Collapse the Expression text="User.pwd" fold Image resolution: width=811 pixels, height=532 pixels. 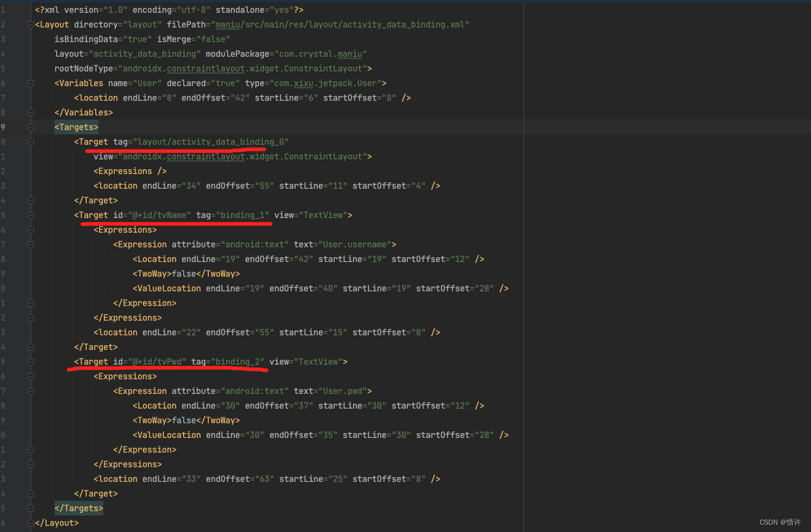pyautogui.click(x=31, y=392)
